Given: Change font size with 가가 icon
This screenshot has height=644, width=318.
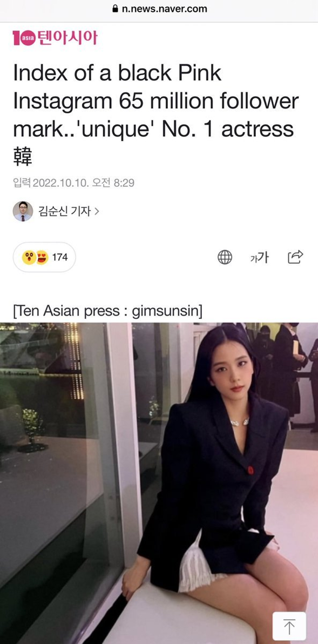Looking at the screenshot, I should pyautogui.click(x=259, y=258).
